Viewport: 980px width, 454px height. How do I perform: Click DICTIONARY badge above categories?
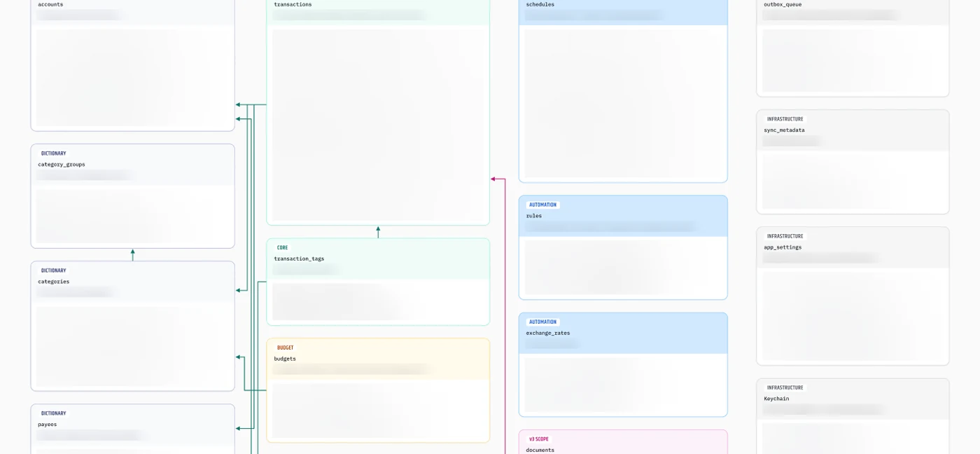tap(53, 270)
